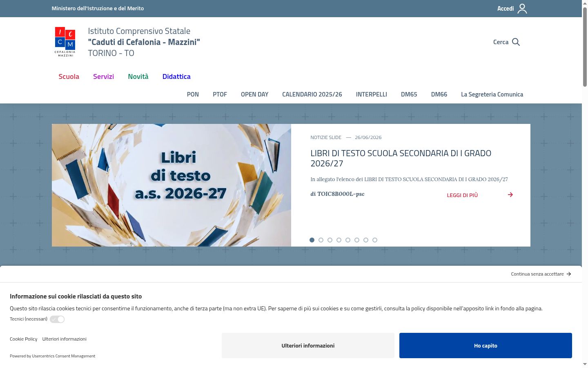Open the Libri di testo news headline
Screen dimensions: 588x368
(401, 158)
